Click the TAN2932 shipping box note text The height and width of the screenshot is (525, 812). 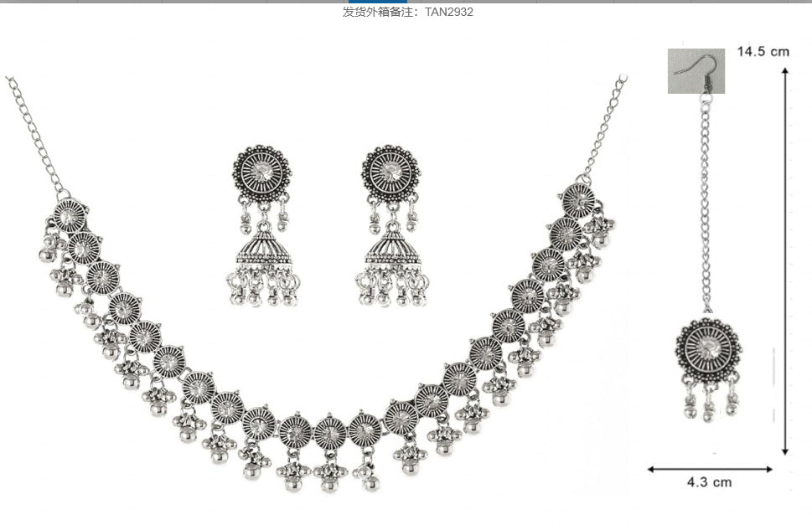(407, 12)
